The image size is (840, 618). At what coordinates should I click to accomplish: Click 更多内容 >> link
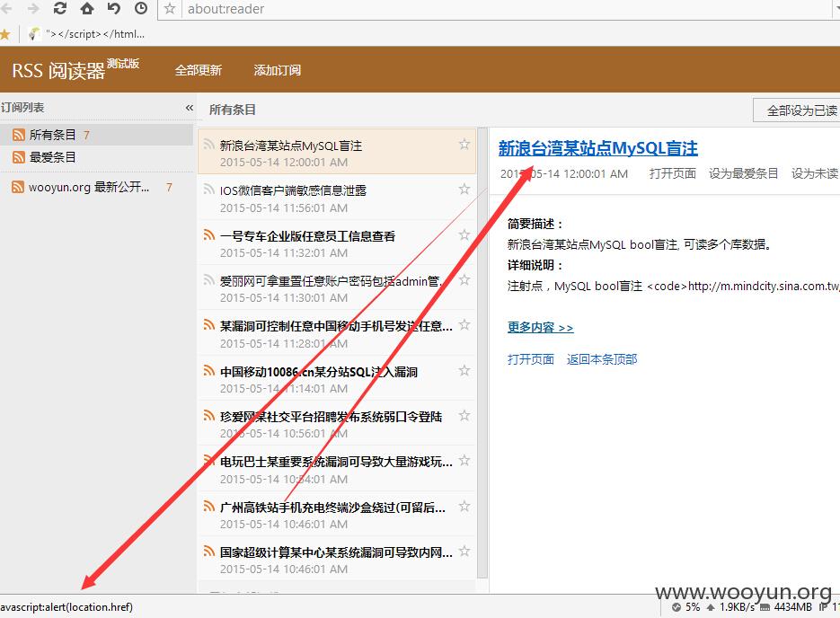point(541,327)
